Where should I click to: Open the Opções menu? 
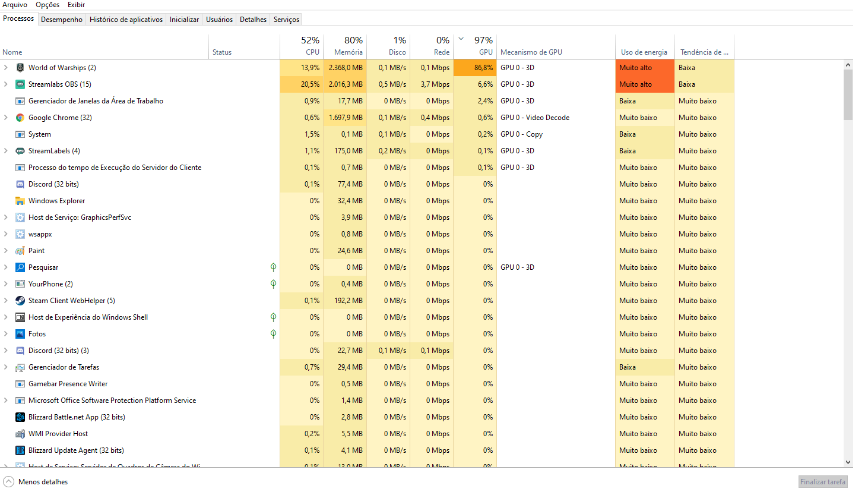pos(47,5)
